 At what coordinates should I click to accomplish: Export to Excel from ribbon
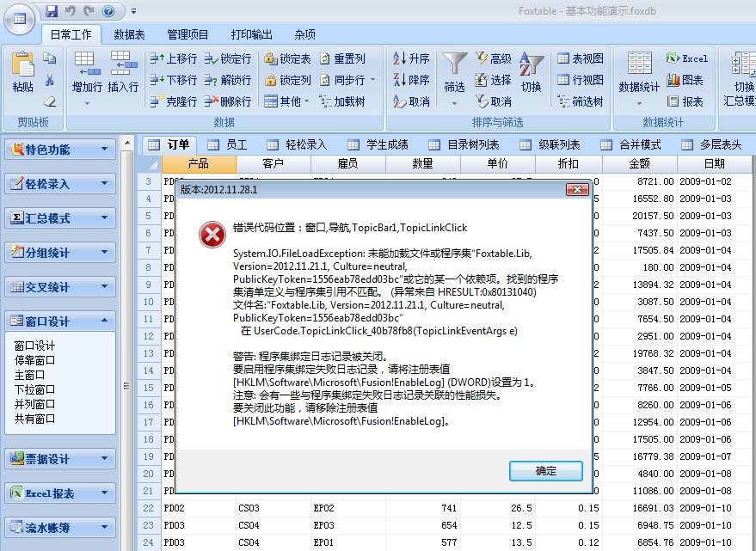tap(687, 58)
